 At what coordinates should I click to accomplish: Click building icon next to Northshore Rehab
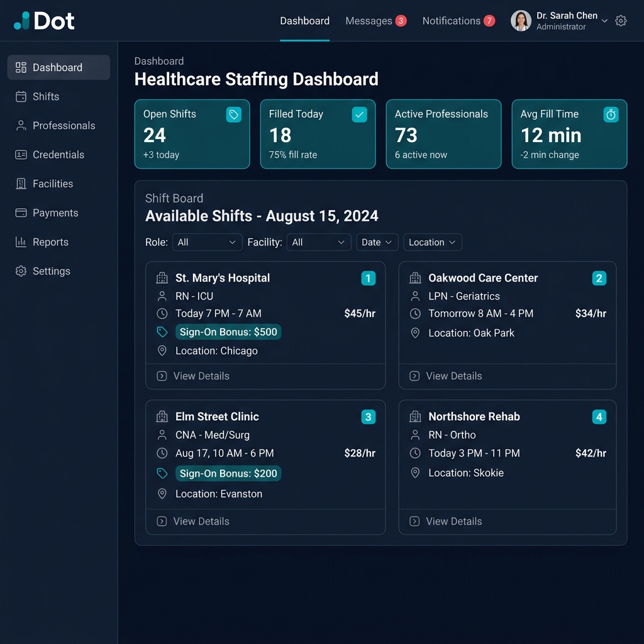click(x=415, y=416)
